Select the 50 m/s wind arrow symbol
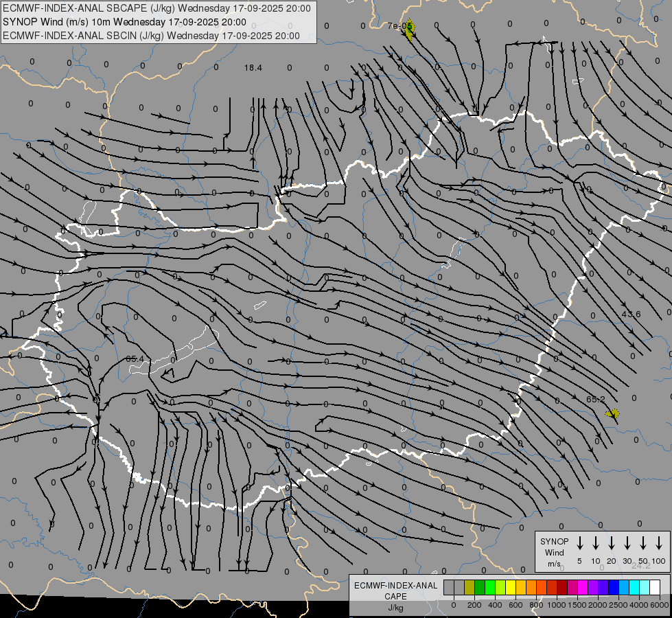 pos(643,543)
